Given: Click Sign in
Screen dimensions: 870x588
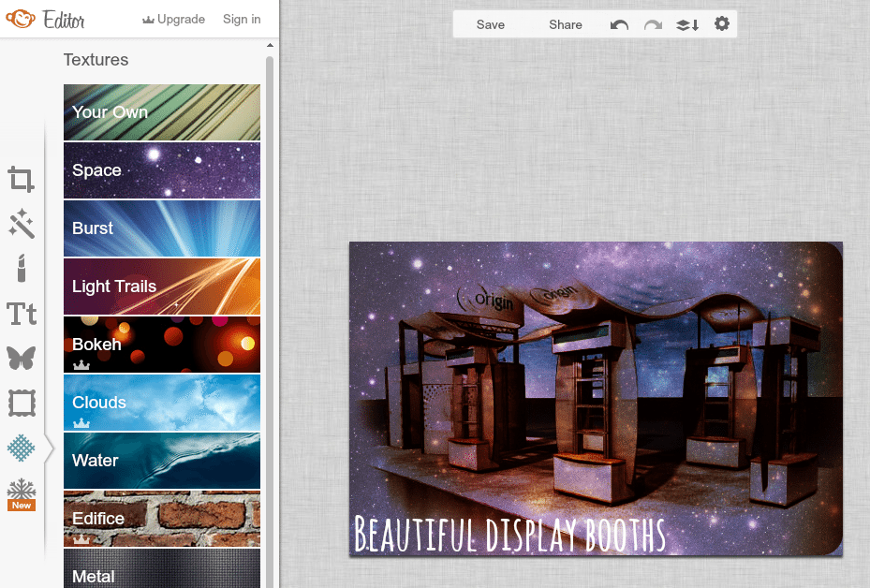Looking at the screenshot, I should tap(242, 20).
